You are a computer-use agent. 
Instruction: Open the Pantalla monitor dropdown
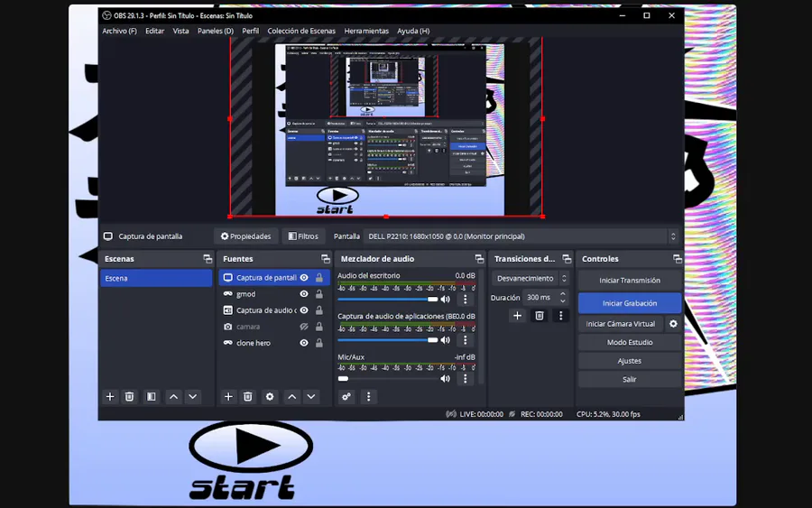(x=521, y=236)
